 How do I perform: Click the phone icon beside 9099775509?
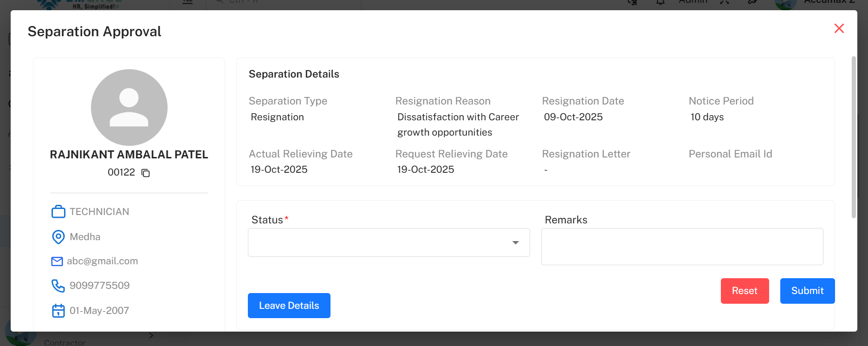coord(58,286)
